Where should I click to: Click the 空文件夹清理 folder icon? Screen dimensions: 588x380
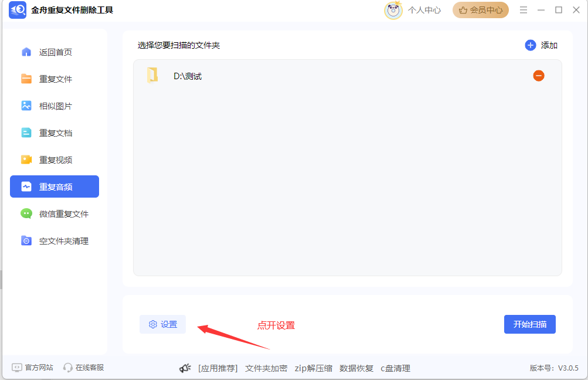pos(26,241)
